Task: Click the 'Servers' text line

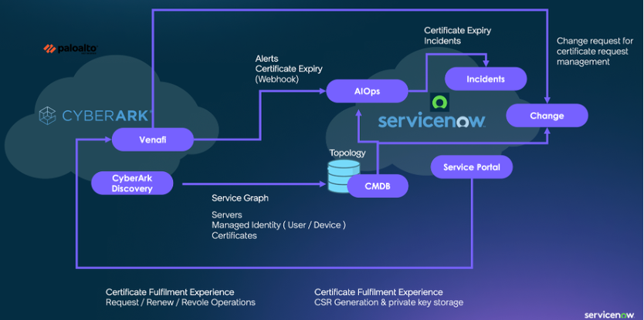Action: coord(227,214)
